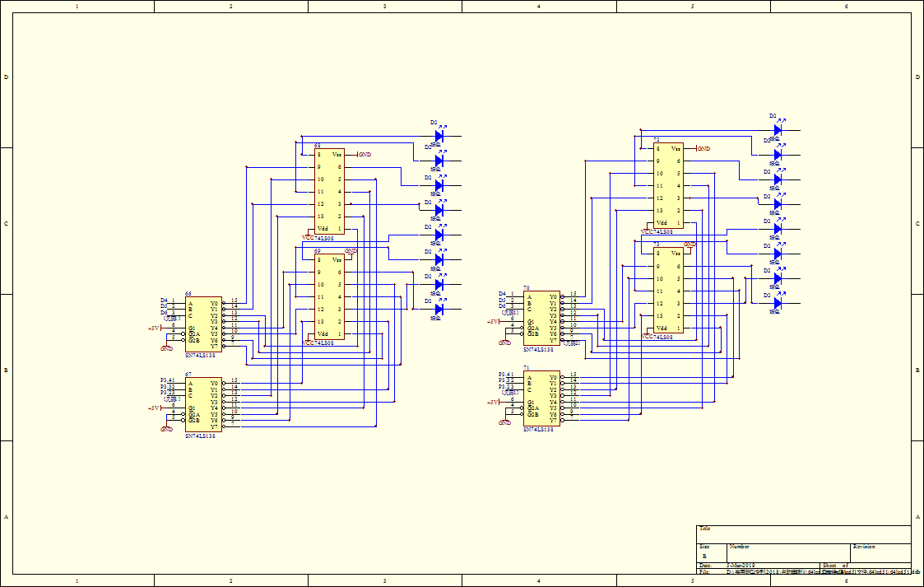This screenshot has width=924, height=587.
Task: Click the GND symbol above chip 73
Action: (x=690, y=245)
